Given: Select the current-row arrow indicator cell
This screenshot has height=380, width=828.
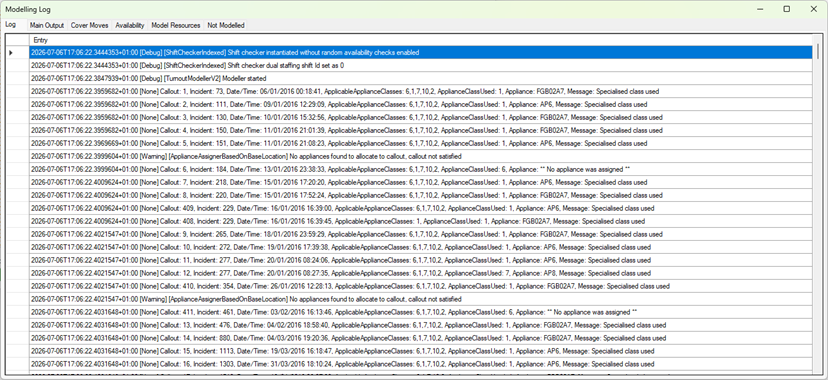Looking at the screenshot, I should click(x=17, y=52).
